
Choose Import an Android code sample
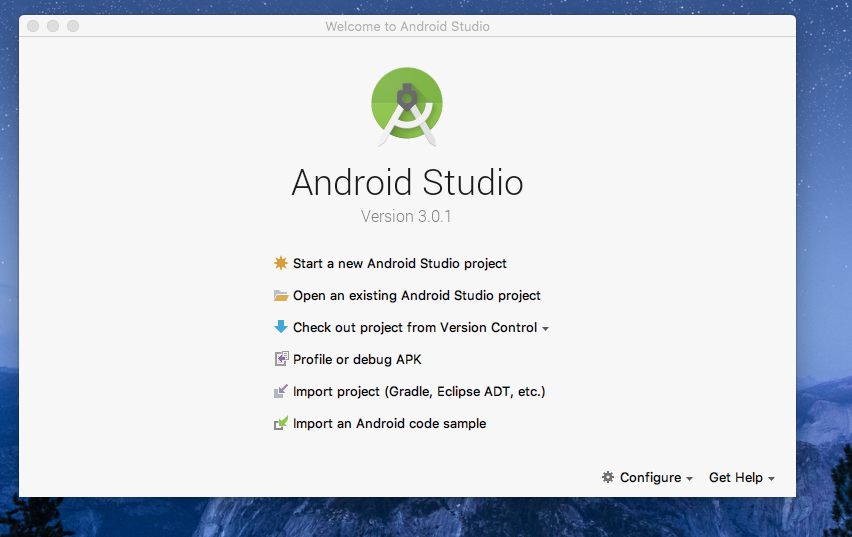[x=390, y=423]
